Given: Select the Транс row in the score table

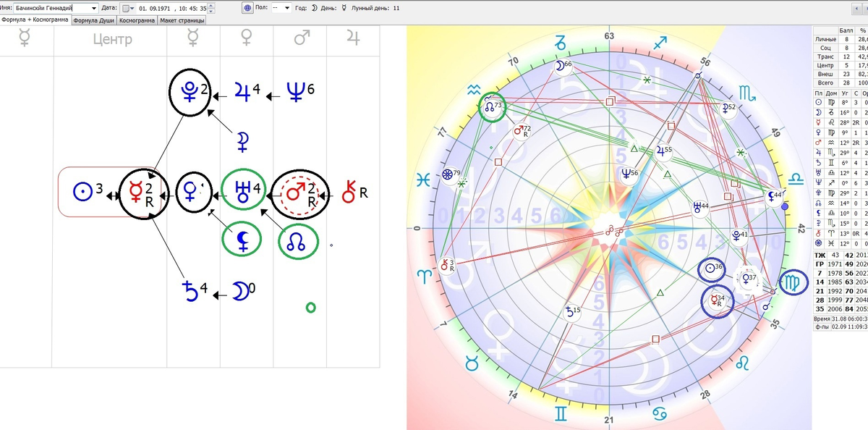Looking at the screenshot, I should click(x=841, y=56).
